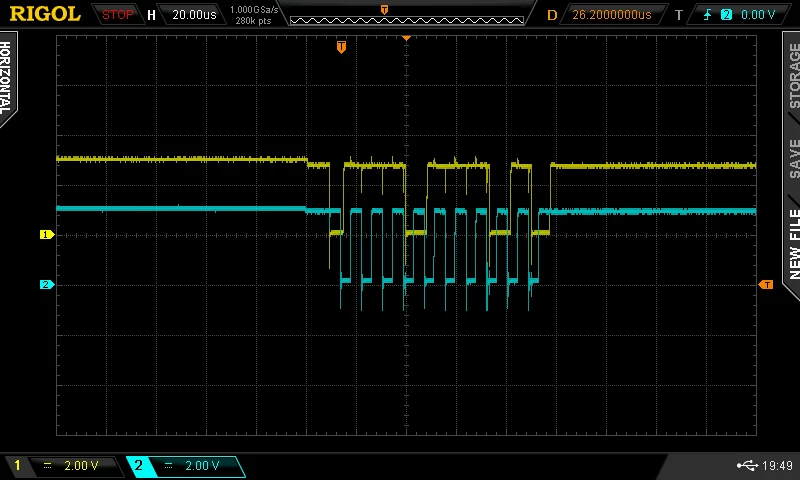Select channel 1 label in bottom bar
Image resolution: width=800 pixels, height=480 pixels.
pyautogui.click(x=17, y=465)
